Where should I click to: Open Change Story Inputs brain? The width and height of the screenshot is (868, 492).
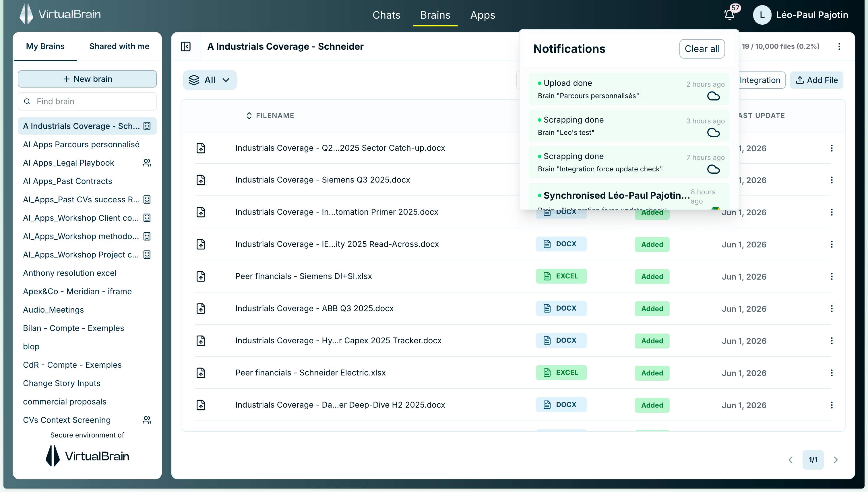click(x=87, y=383)
